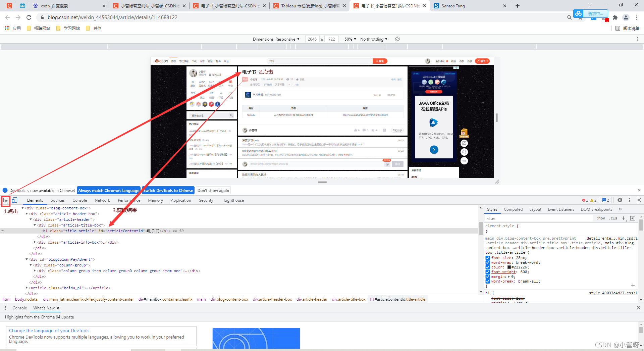The image size is (644, 351).
Task: Click Switch DevTools to Chinese button
Action: [x=168, y=190]
